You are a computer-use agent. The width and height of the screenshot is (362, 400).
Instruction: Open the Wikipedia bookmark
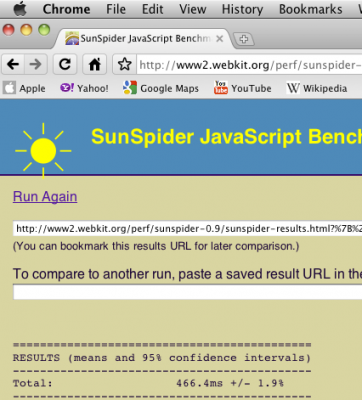click(x=317, y=88)
